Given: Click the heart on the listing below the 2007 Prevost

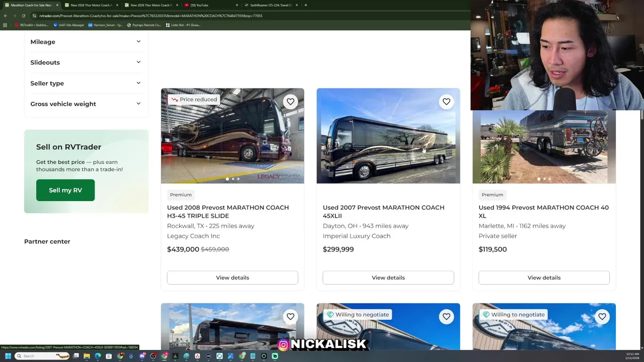Looking at the screenshot, I should [446, 316].
